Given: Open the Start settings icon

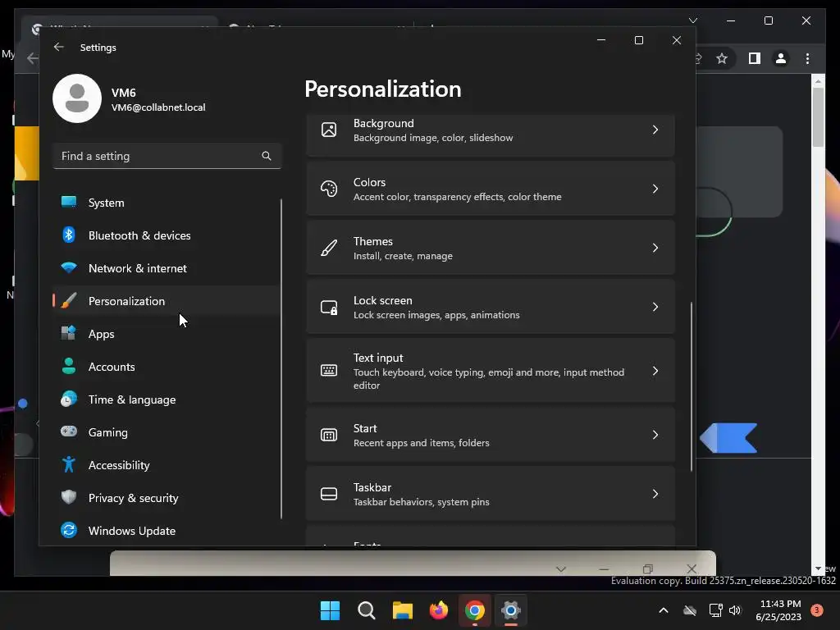Looking at the screenshot, I should 329,435.
